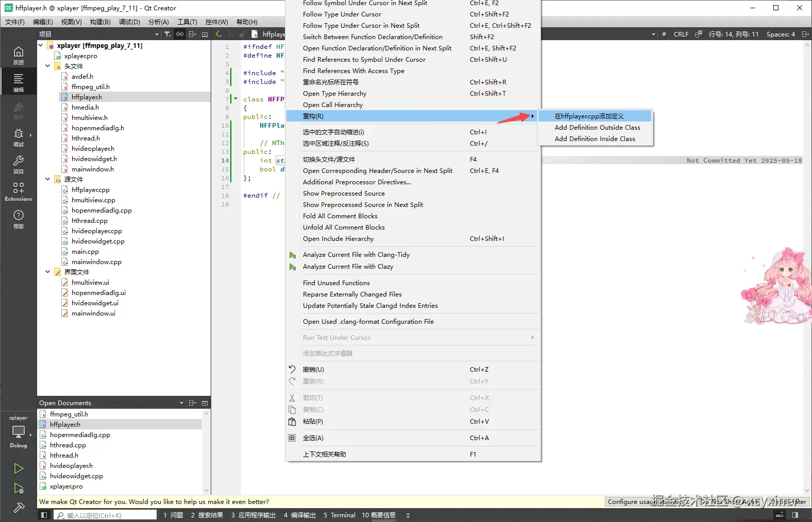Image resolution: width=812 pixels, height=522 pixels.
Task: Open output pane selector arrows
Action: pyautogui.click(x=408, y=515)
